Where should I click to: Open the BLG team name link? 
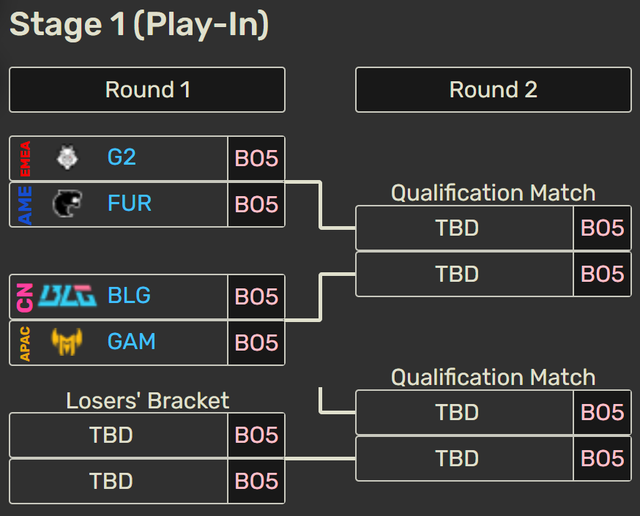point(129,296)
